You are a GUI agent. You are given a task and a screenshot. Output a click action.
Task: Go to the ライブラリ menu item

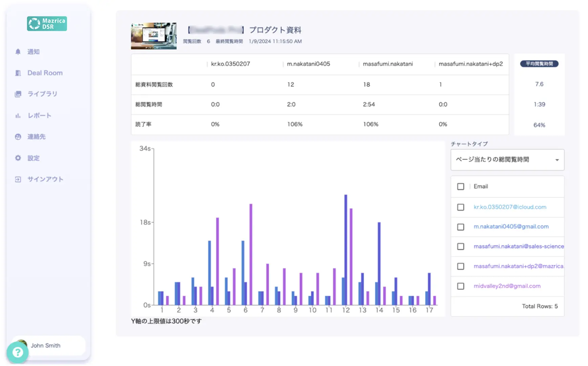point(42,94)
